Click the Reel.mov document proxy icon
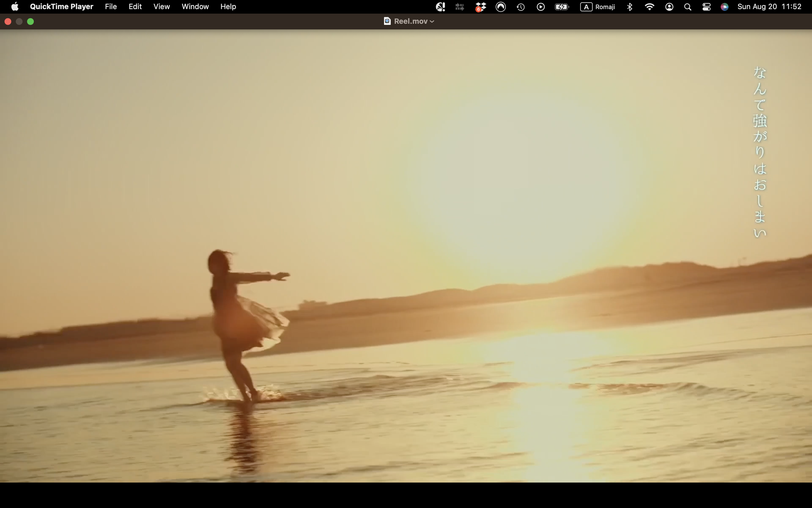Image resolution: width=812 pixels, height=508 pixels. click(387, 21)
